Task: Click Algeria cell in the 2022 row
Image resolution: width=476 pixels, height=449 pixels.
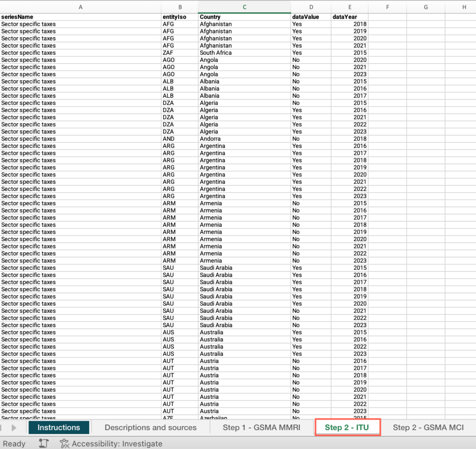Action: point(245,125)
